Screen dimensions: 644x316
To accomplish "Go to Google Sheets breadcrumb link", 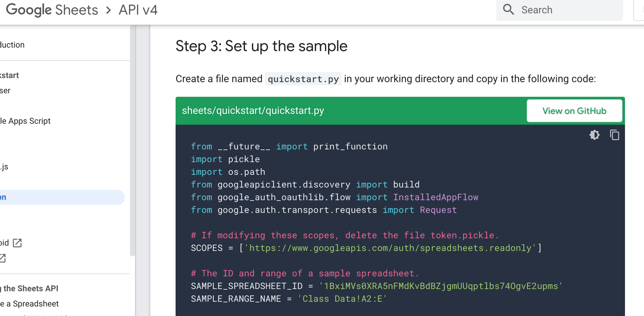I will click(x=52, y=10).
